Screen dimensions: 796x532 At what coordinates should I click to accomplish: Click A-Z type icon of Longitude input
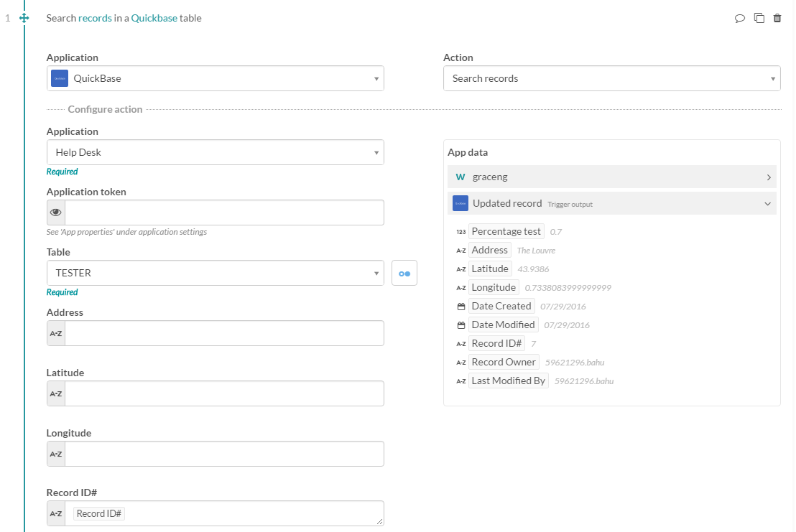pos(56,454)
